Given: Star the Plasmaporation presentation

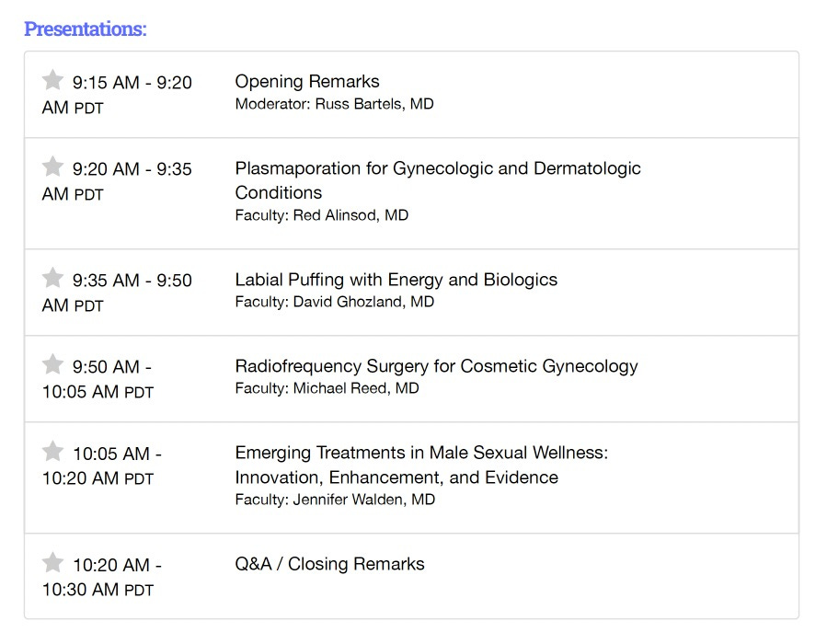Looking at the screenshot, I should click(52, 167).
